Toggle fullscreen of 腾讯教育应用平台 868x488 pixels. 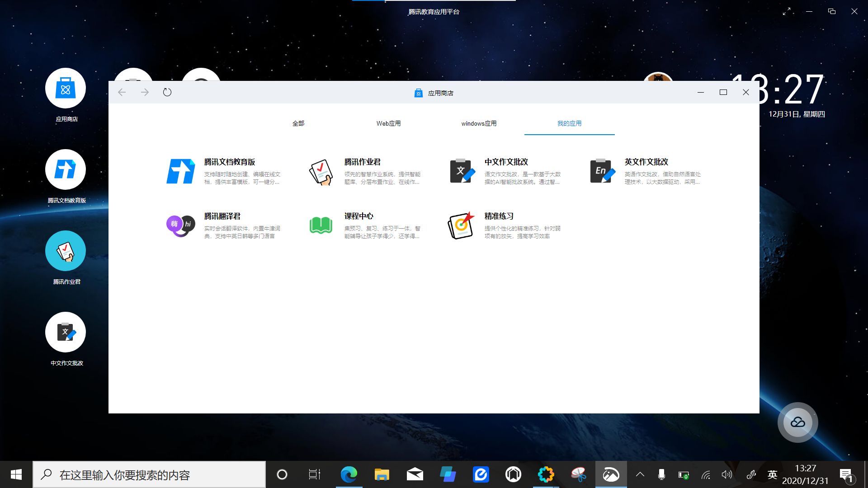click(787, 11)
